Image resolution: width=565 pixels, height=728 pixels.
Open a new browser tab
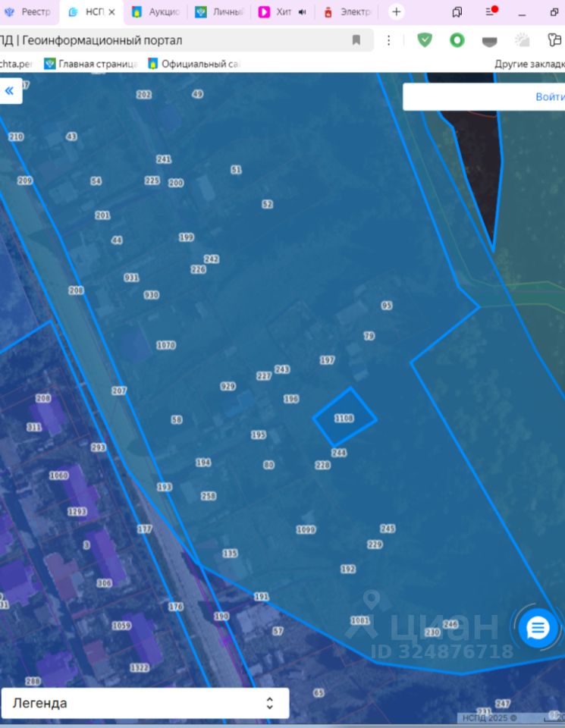396,12
